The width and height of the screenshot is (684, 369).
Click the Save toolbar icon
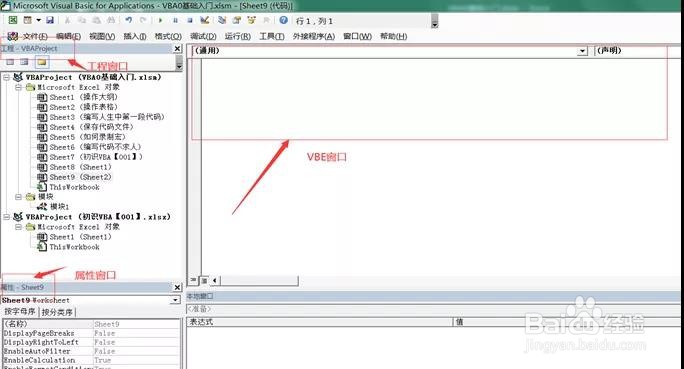(50, 20)
